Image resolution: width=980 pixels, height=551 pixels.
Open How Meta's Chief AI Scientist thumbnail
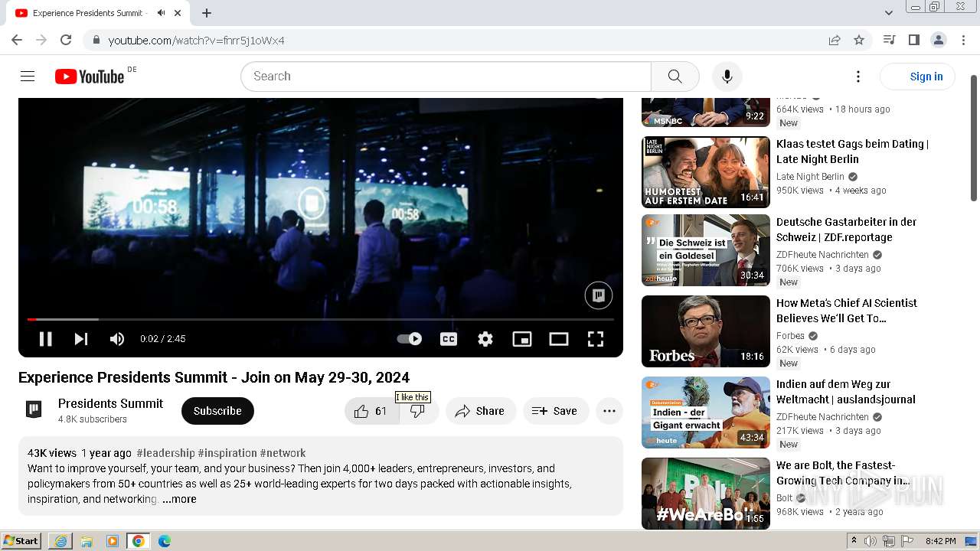(x=706, y=331)
